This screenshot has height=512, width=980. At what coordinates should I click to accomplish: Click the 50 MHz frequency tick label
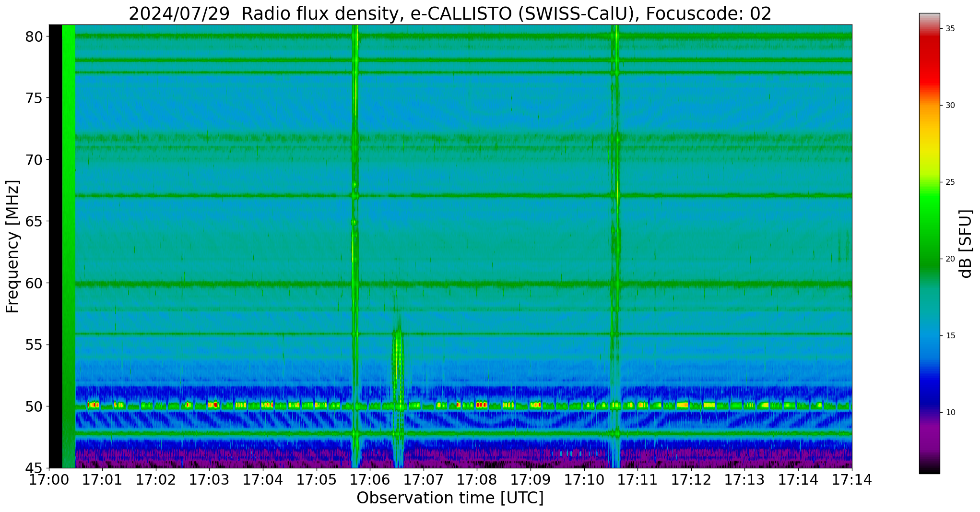tap(34, 406)
